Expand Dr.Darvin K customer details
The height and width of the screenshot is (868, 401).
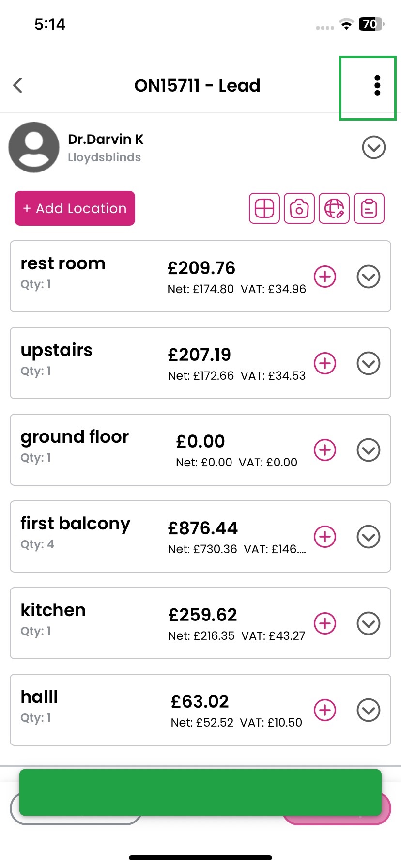coord(374,147)
